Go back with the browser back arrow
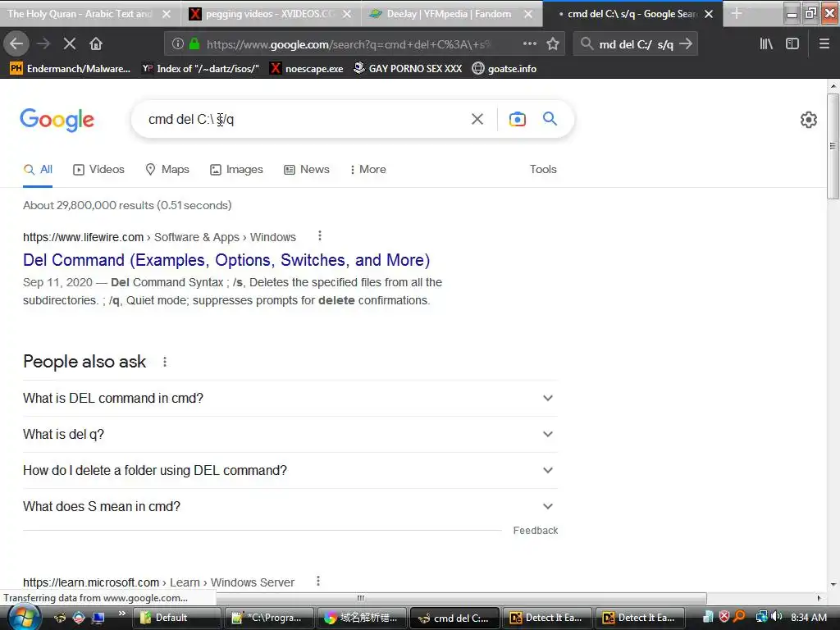840x630 pixels. pyautogui.click(x=16, y=43)
